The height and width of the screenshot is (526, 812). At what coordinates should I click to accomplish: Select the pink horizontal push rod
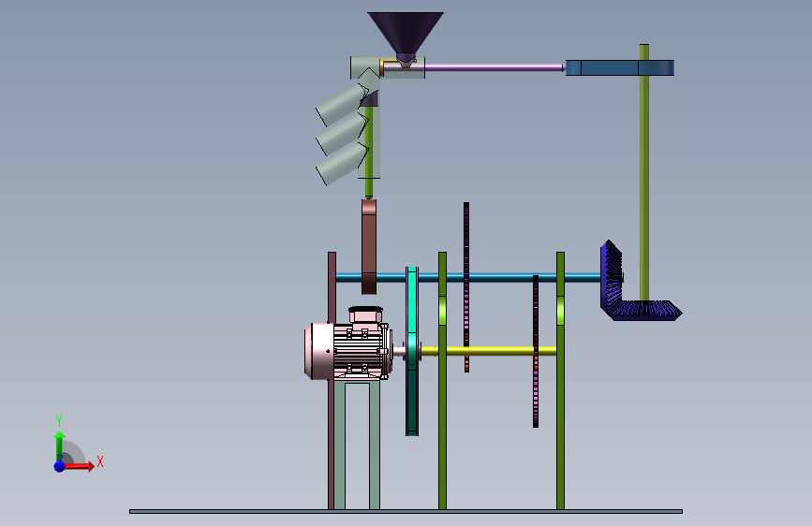pyautogui.click(x=495, y=66)
